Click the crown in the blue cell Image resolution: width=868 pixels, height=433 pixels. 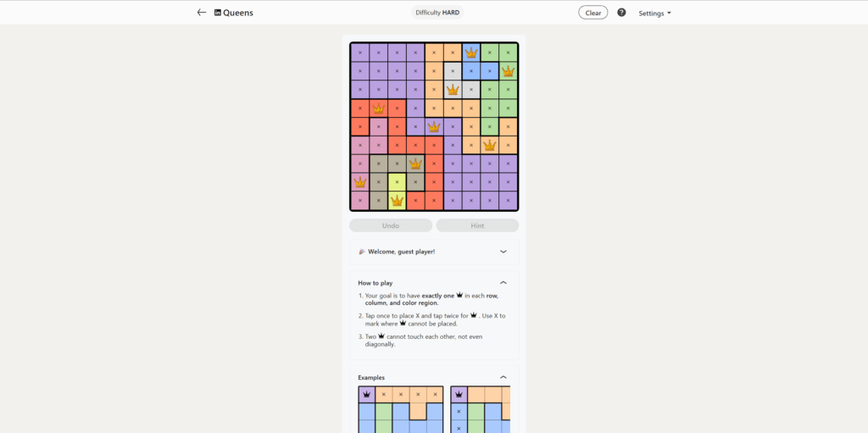click(x=471, y=53)
